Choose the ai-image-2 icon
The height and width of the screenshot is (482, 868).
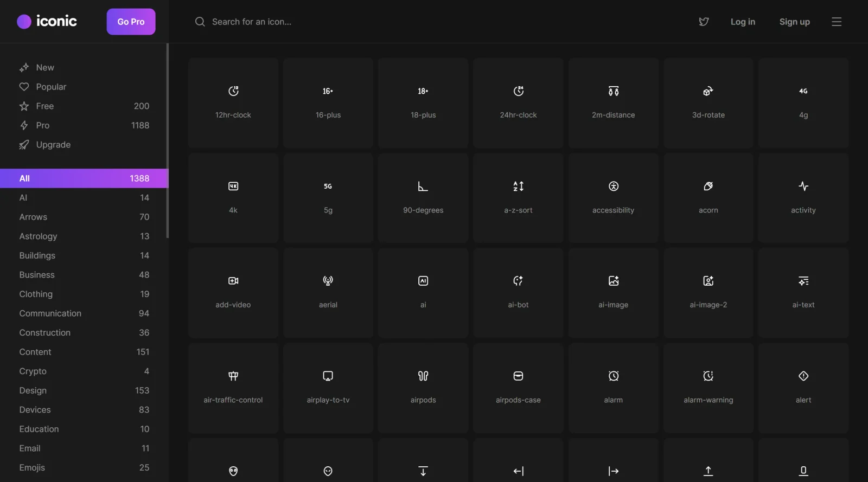pyautogui.click(x=709, y=293)
